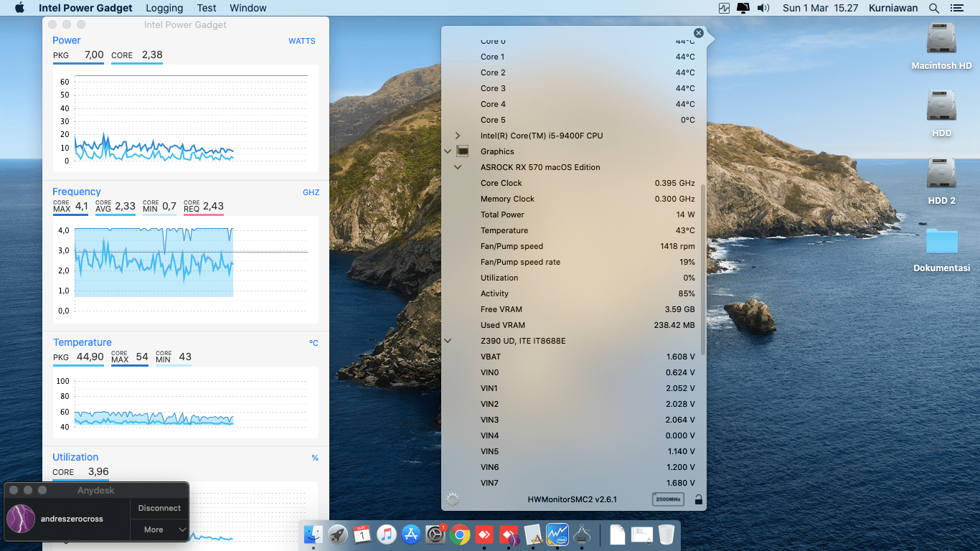The image size is (980, 551).
Task: Open the App Store from the Dock
Action: point(411,534)
